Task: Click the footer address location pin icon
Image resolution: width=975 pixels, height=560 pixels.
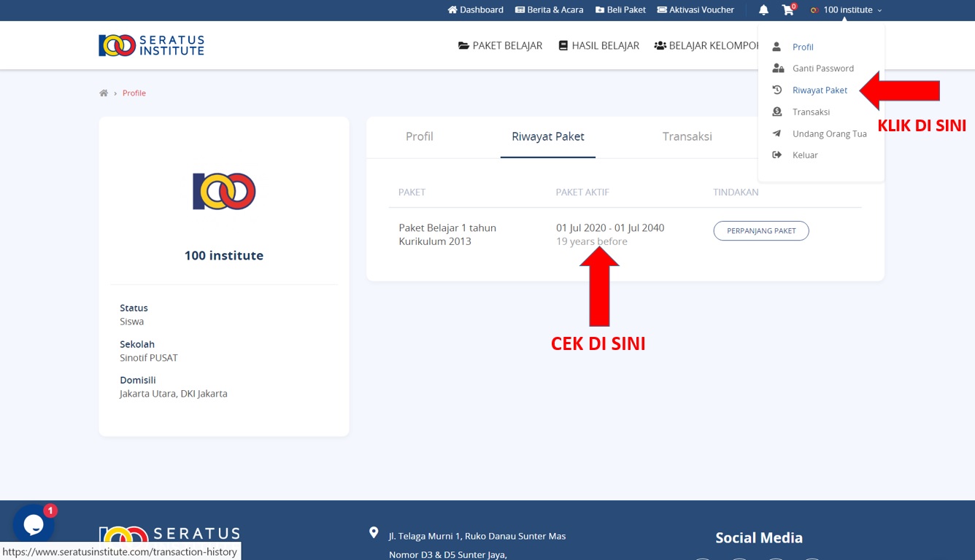Action: coord(374,533)
